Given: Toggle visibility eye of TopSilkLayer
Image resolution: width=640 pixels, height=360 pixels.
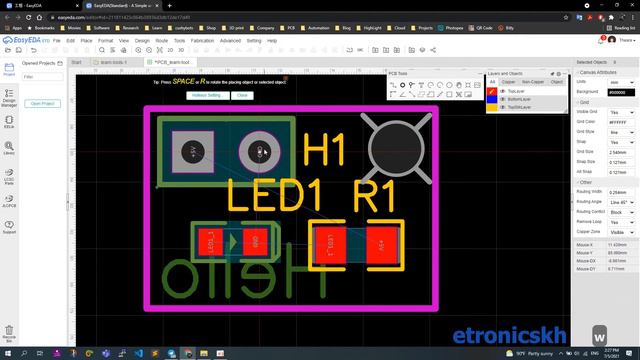Looking at the screenshot, I should click(502, 107).
